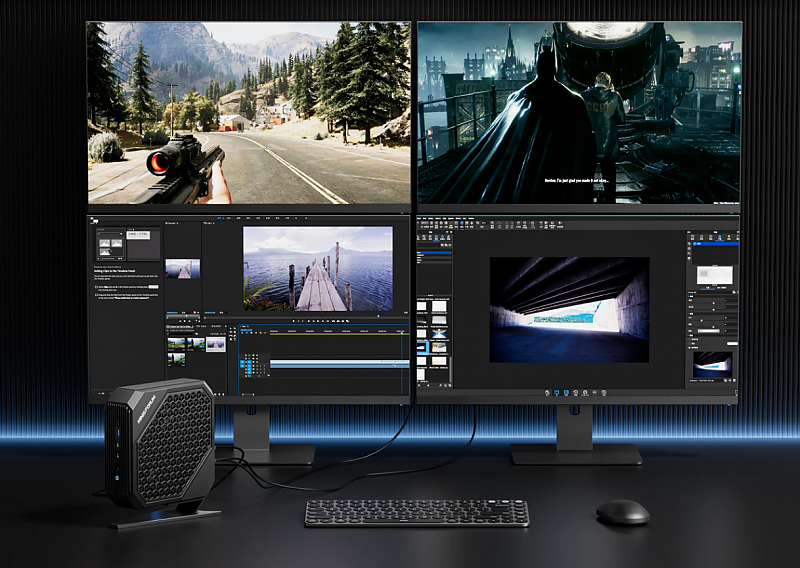Choose the blue-outlined preset thumbnail in presets panel
The width and height of the screenshot is (800, 568).
423,348
